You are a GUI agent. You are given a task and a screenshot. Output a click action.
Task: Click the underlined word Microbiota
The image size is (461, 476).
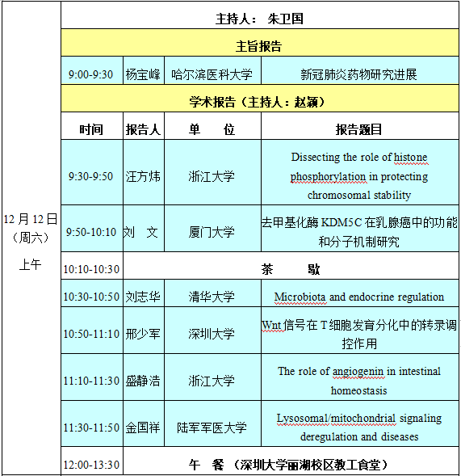[300, 297]
